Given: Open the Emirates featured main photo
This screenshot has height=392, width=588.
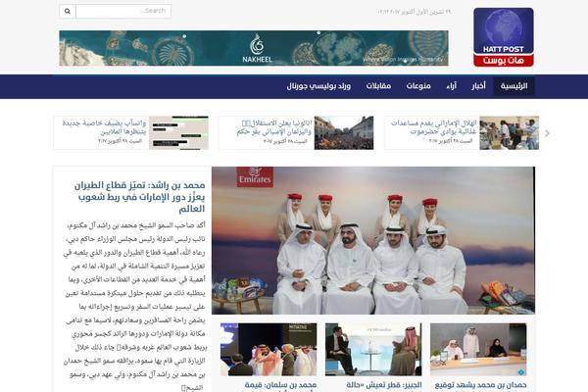Looking at the screenshot, I should point(373,240).
